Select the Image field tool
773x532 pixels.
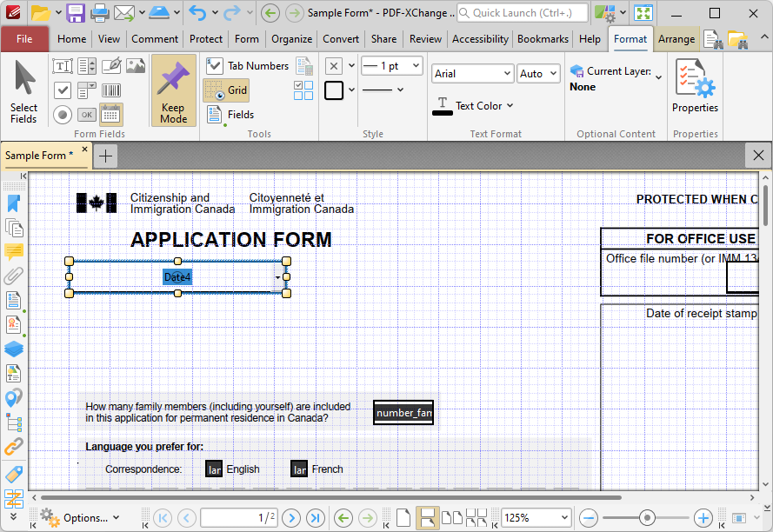136,66
